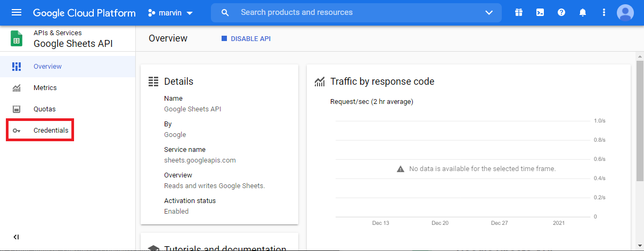Collapse the sidebar with the arrow icon
Viewport: 644px width, 251px height.
(16, 237)
